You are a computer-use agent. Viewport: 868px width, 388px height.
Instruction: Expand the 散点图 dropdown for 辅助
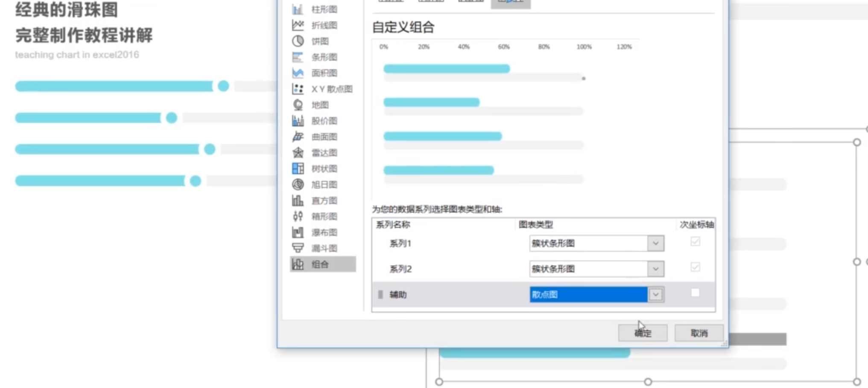click(x=656, y=295)
